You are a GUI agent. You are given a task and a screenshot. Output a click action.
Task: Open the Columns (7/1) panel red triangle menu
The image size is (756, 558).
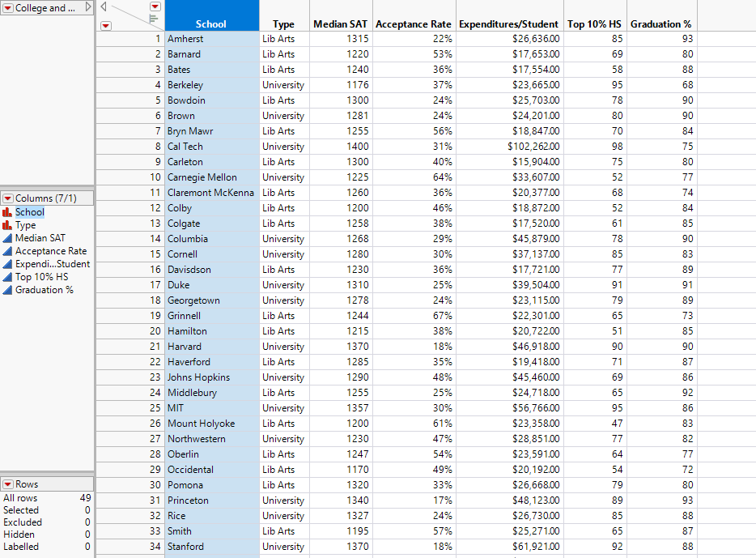coord(8,198)
